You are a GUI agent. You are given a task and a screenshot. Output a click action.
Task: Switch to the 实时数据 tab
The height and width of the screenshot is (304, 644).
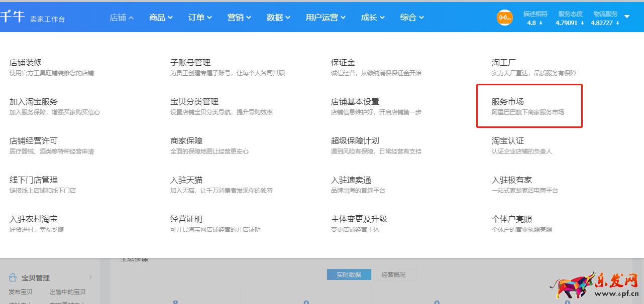click(x=349, y=274)
